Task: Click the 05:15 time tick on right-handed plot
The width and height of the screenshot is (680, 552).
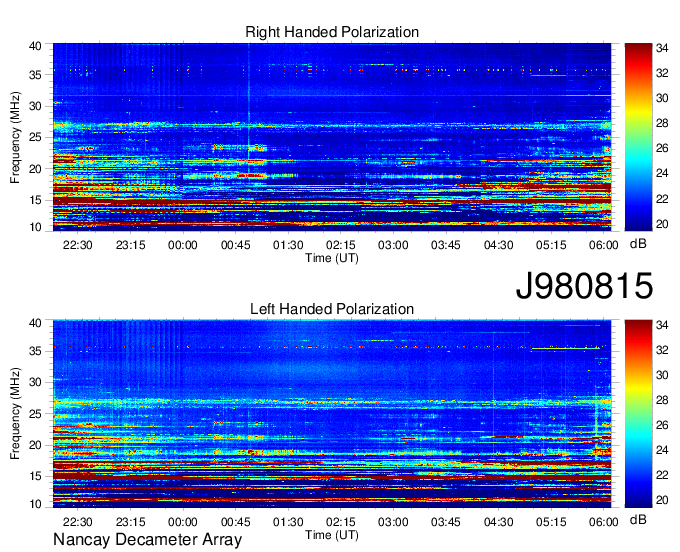Action: [551, 245]
